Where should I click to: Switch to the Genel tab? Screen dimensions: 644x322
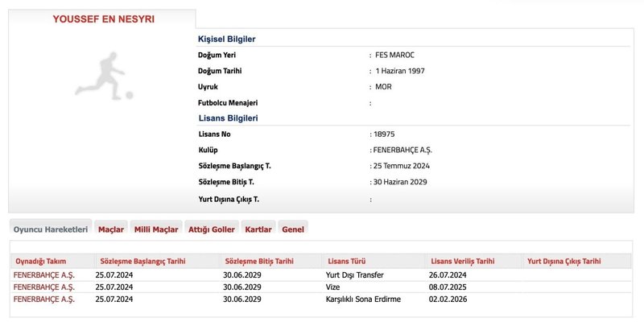click(x=293, y=229)
